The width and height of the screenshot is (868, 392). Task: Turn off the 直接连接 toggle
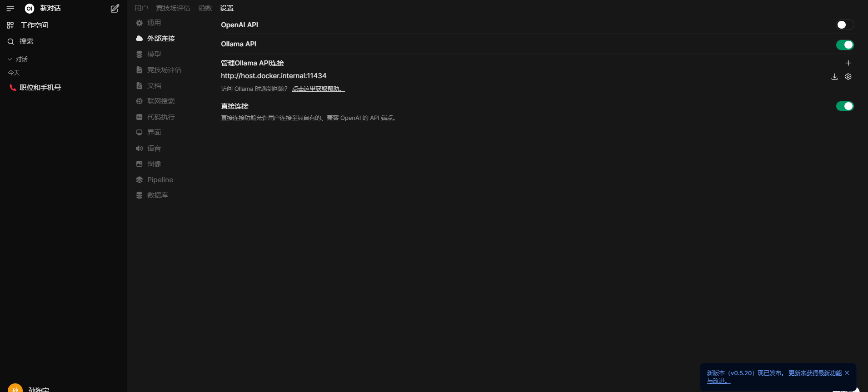pyautogui.click(x=845, y=106)
